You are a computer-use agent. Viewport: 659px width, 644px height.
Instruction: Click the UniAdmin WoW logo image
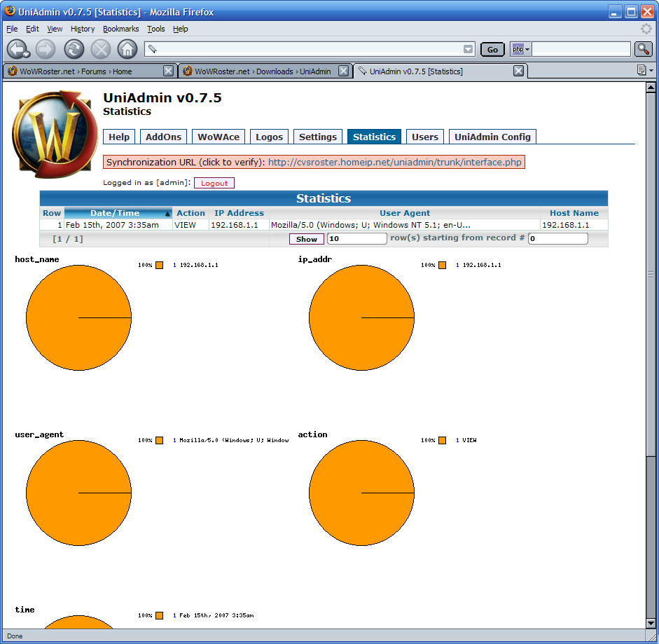55,134
